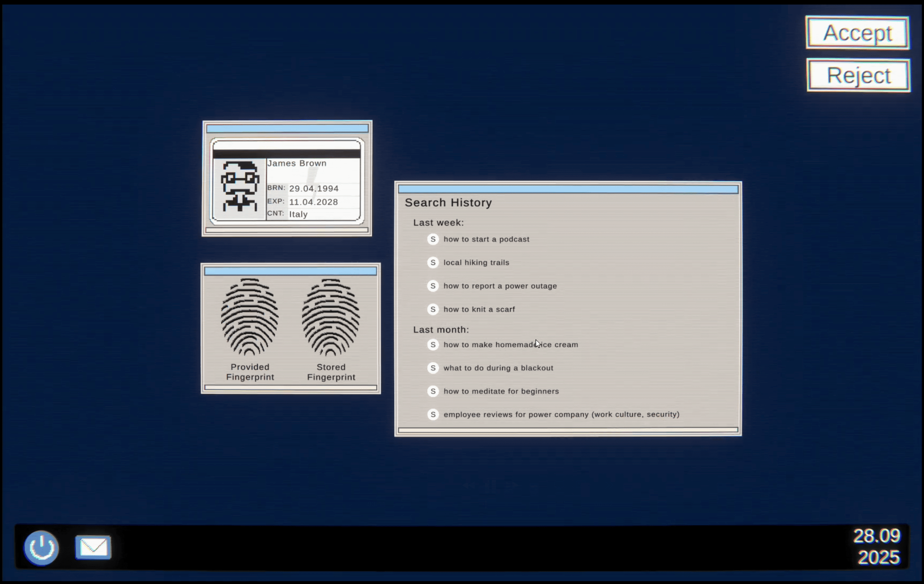Viewport: 924px width, 584px height.
Task: Click the S icon beside 'how to meditate for beginners'
Action: point(433,391)
